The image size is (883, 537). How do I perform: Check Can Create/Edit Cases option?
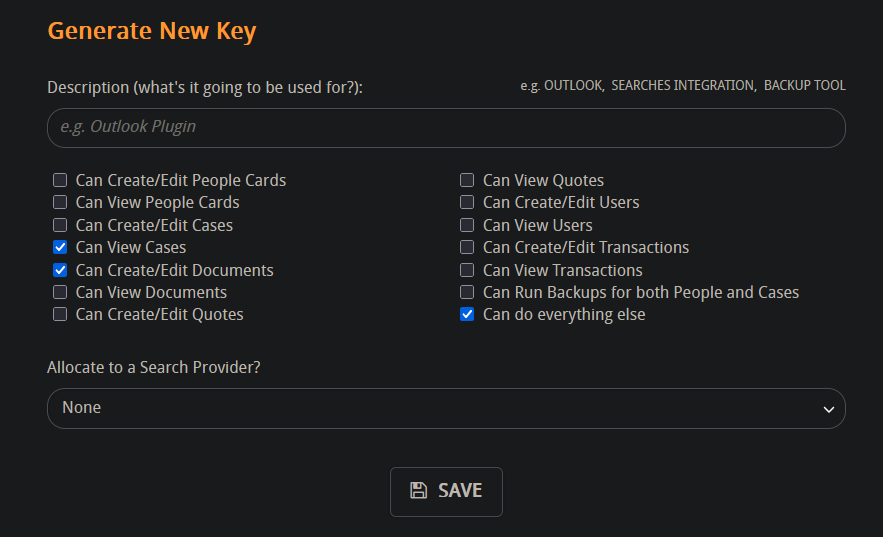(60, 225)
